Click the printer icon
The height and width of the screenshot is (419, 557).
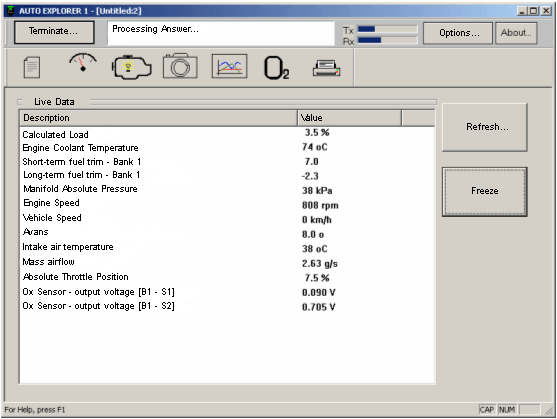pyautogui.click(x=326, y=68)
